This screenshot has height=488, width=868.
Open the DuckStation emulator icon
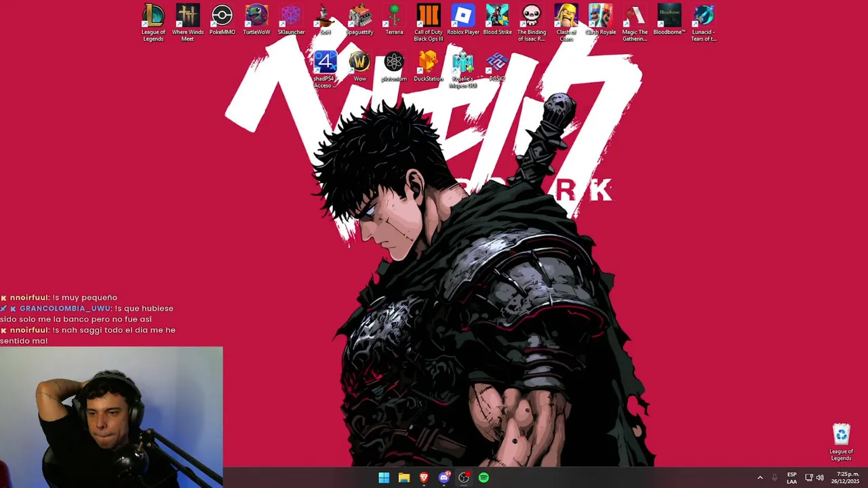tap(429, 66)
